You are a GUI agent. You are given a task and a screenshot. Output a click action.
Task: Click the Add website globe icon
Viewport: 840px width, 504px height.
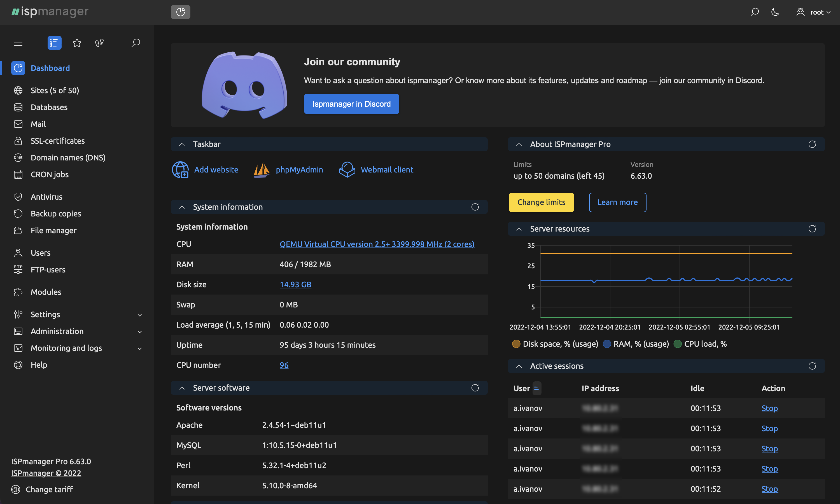pos(180,169)
